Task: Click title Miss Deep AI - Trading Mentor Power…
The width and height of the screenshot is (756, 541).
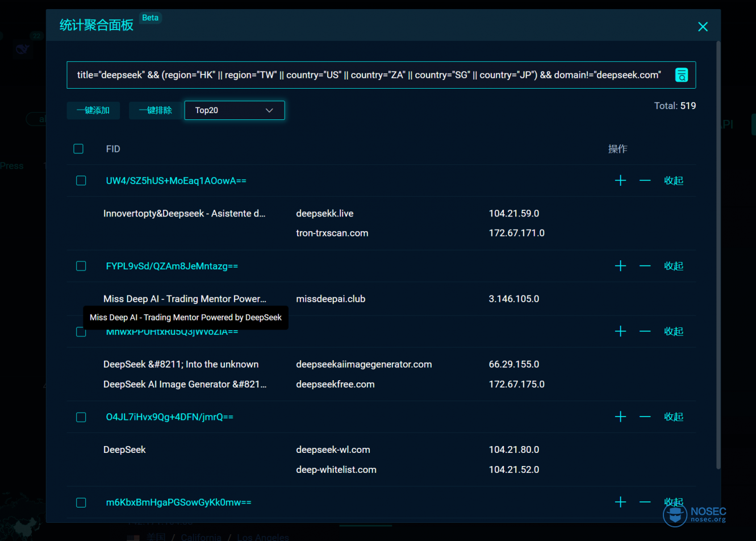Action: pos(185,299)
